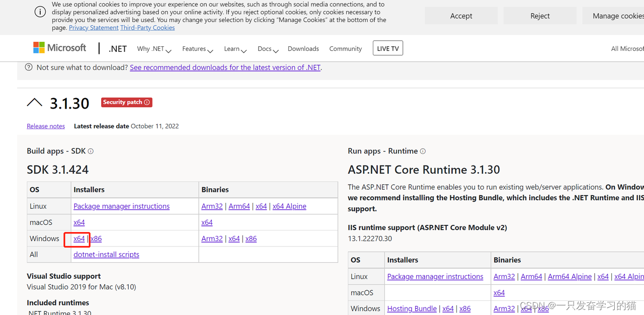
Task: Open the Learn dropdown menu
Action: 235,49
